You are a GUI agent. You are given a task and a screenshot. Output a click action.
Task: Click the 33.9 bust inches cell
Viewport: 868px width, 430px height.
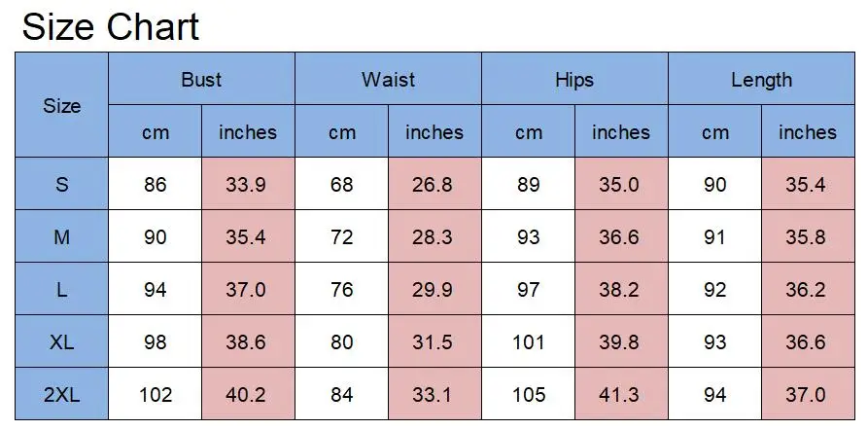pyautogui.click(x=248, y=184)
